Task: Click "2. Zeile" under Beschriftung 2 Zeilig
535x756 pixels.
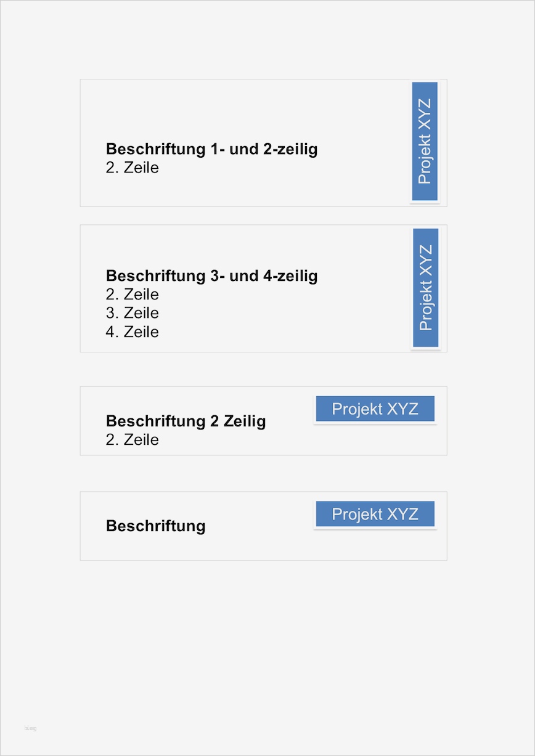Action: (x=133, y=440)
